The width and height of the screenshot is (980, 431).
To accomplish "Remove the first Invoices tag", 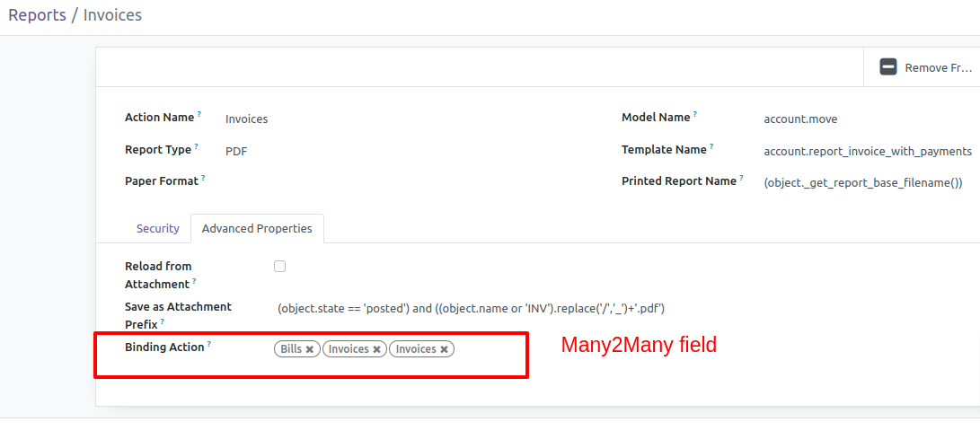I will tap(377, 349).
